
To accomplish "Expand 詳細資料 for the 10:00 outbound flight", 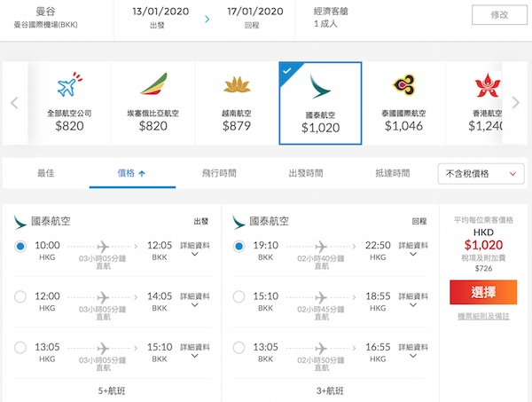I will click(x=194, y=248).
